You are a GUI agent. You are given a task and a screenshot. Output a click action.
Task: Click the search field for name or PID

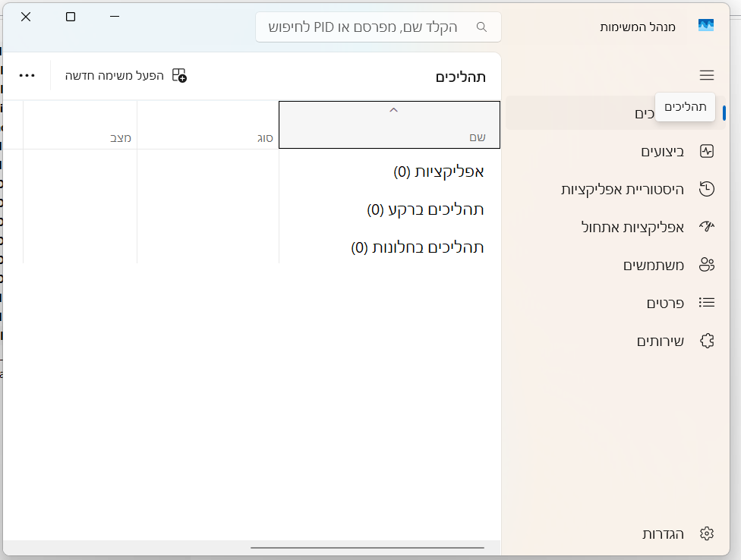364,27
